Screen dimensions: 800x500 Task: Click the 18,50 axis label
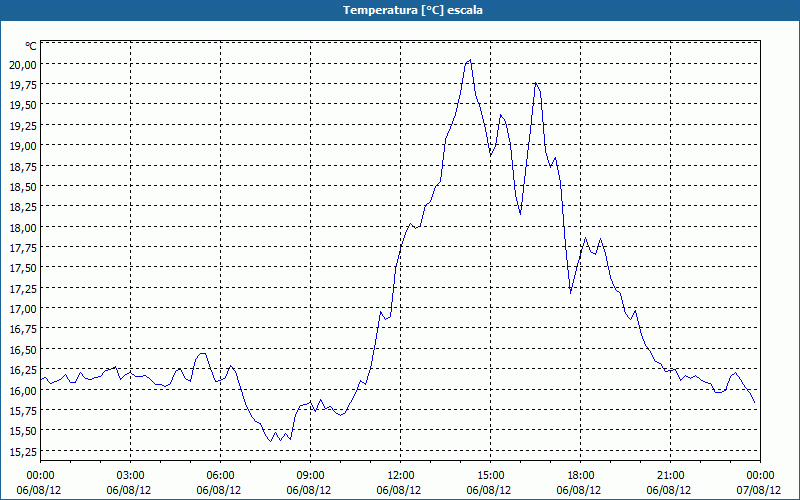tap(23, 187)
